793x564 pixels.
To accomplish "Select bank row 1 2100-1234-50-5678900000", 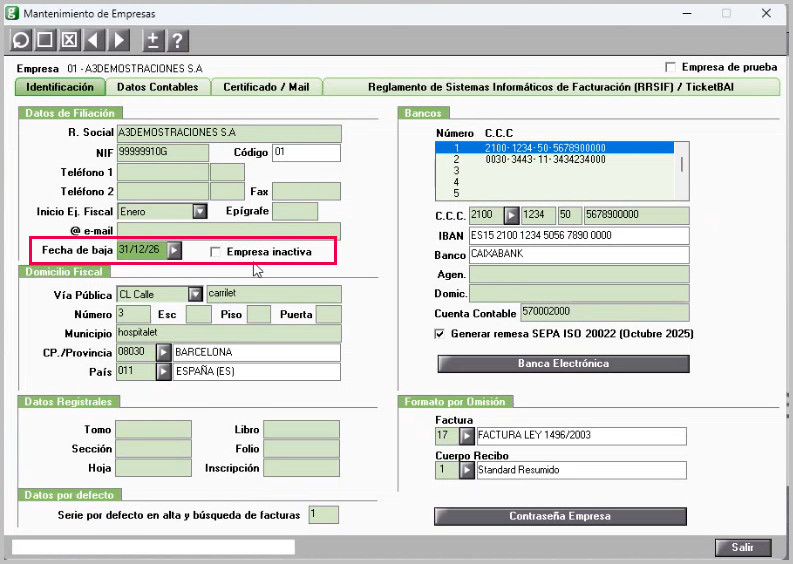I will (x=554, y=148).
